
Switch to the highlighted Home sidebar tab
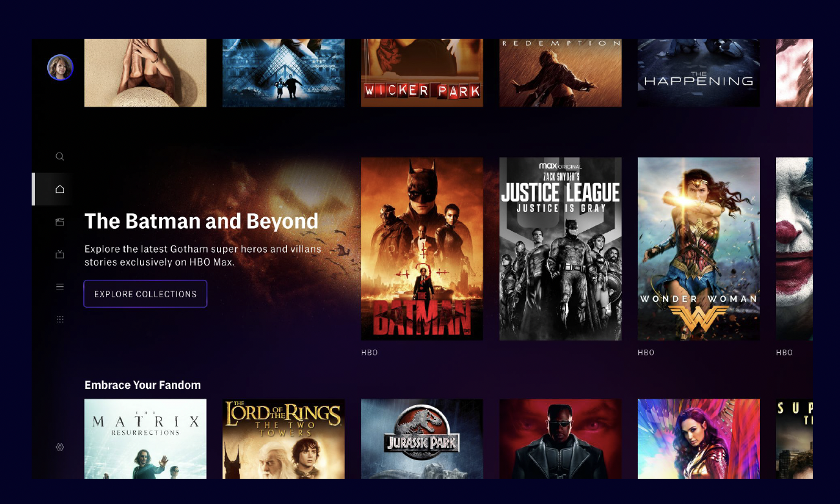coord(59,189)
